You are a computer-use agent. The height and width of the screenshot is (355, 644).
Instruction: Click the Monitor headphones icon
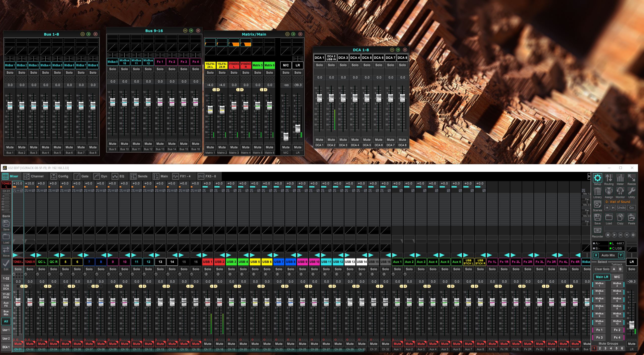(x=620, y=191)
